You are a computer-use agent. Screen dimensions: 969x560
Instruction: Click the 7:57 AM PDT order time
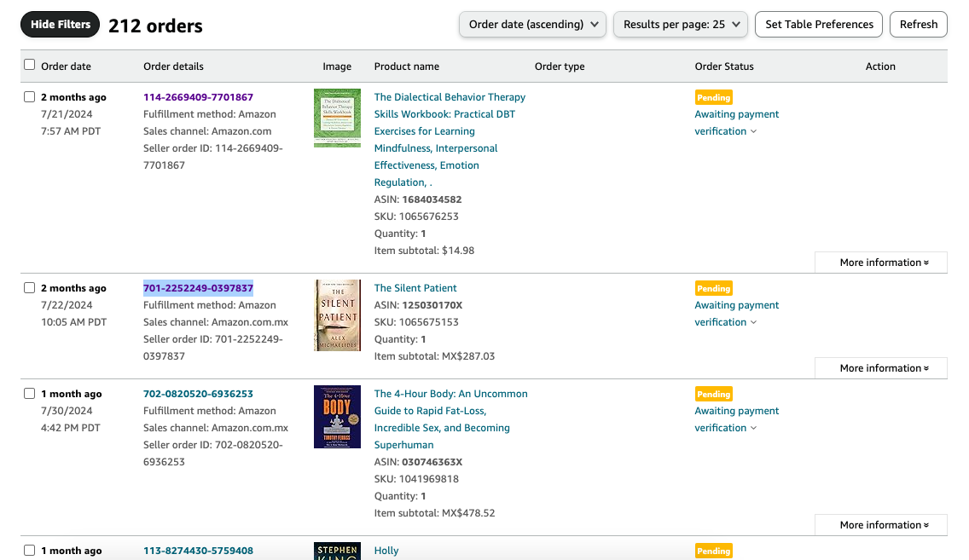(x=71, y=131)
